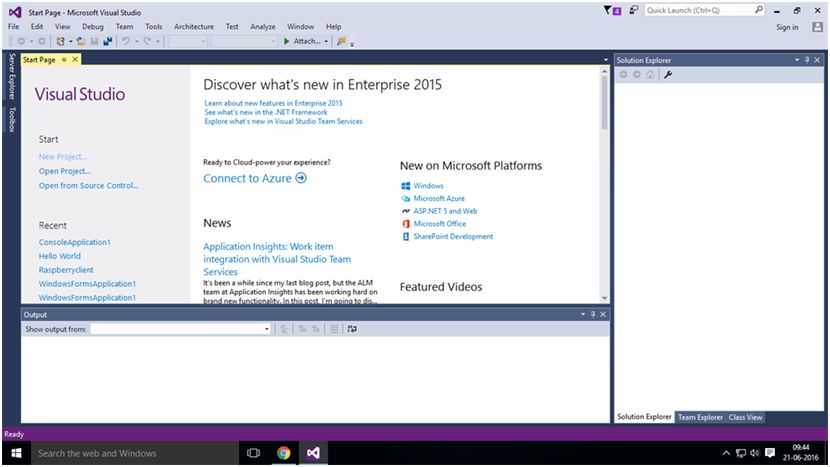Click the Start Page vertical scrollbar thumb
This screenshot has height=467, width=830.
click(605, 103)
